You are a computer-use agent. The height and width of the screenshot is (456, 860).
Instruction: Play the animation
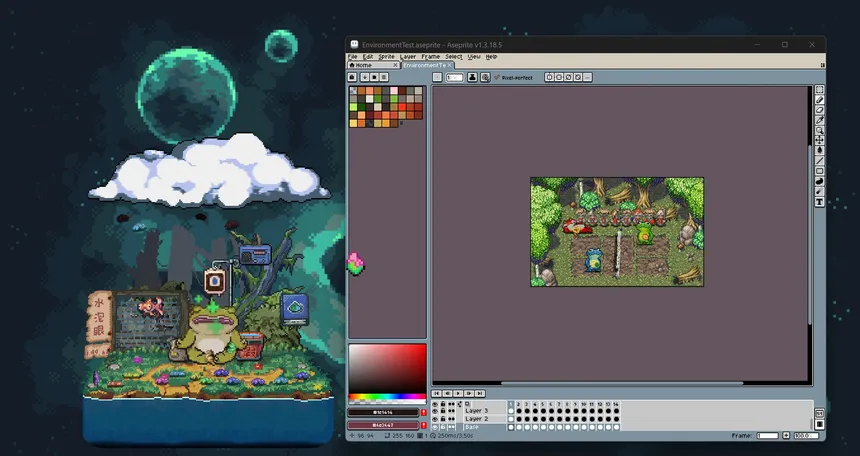[x=459, y=393]
